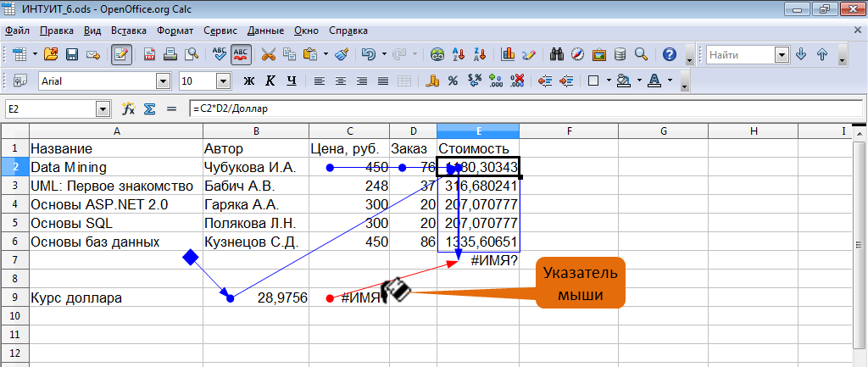Save the document with the floppy icon
Image resolution: width=868 pixels, height=367 pixels.
[x=72, y=54]
